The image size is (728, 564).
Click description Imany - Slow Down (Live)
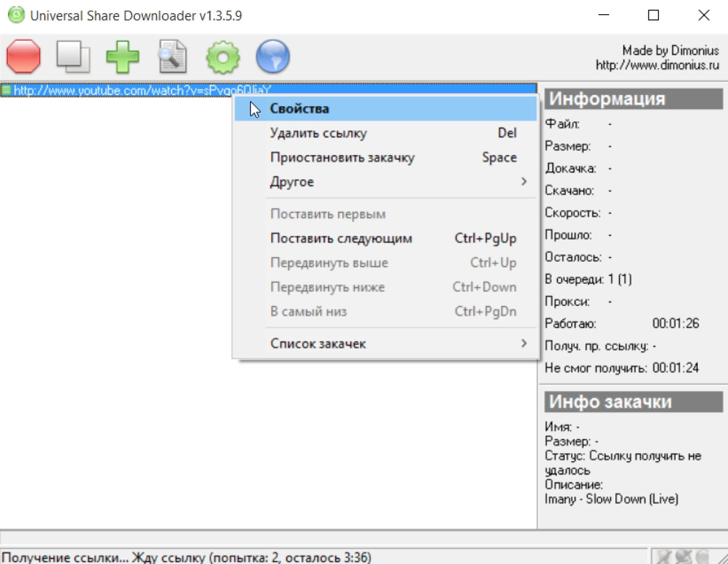pos(611,499)
